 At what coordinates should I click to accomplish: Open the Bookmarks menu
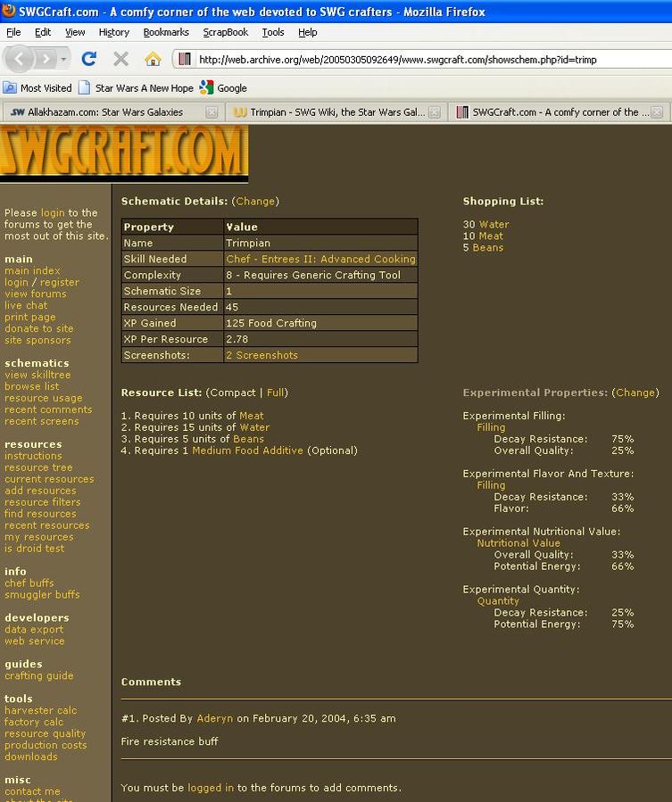166,32
